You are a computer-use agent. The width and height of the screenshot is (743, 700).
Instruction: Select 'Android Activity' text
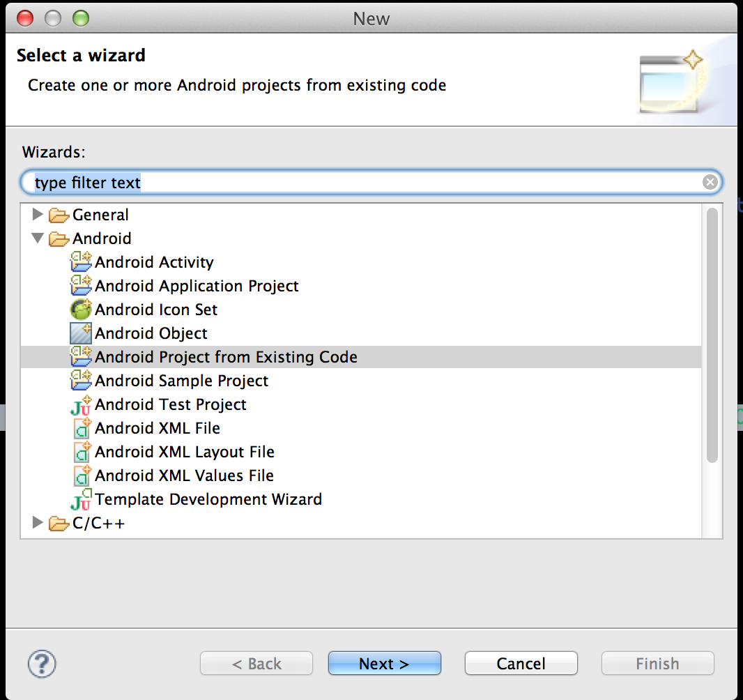(x=154, y=262)
